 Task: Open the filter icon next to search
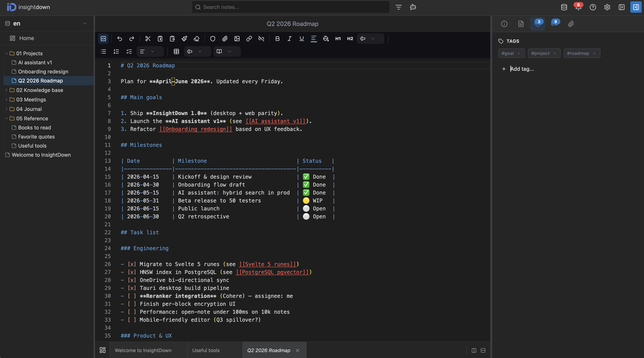coord(398,7)
